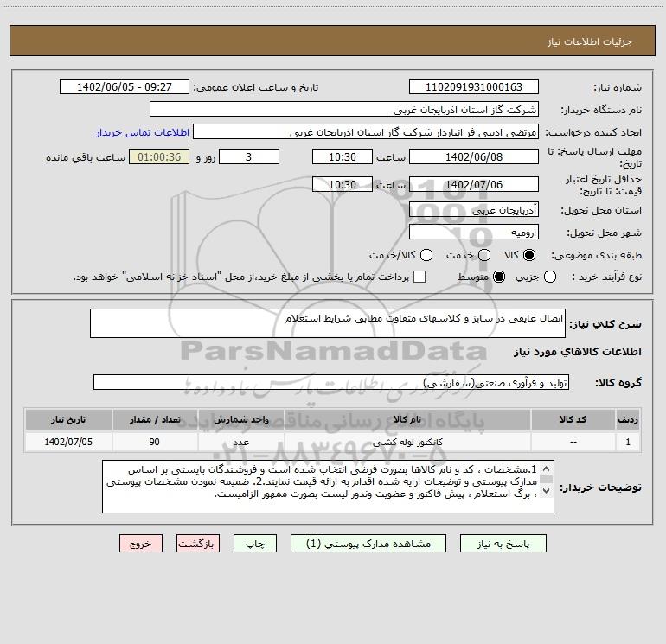666x644 pixels.
Task: Toggle the اسناد خزانه اسلامی payment checkbox
Action: (x=419, y=277)
